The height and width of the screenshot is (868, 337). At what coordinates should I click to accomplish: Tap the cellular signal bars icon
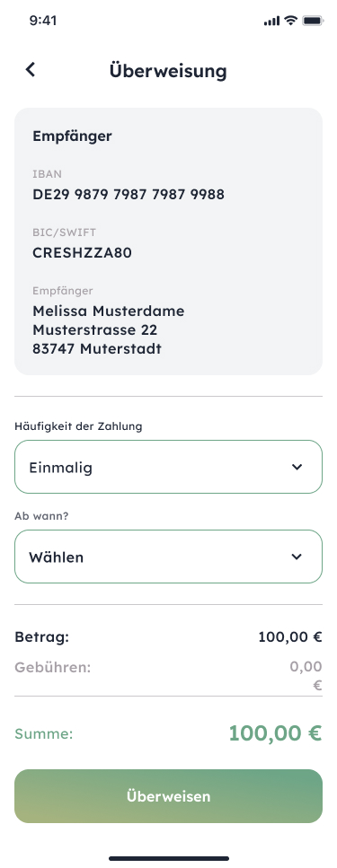point(271,21)
